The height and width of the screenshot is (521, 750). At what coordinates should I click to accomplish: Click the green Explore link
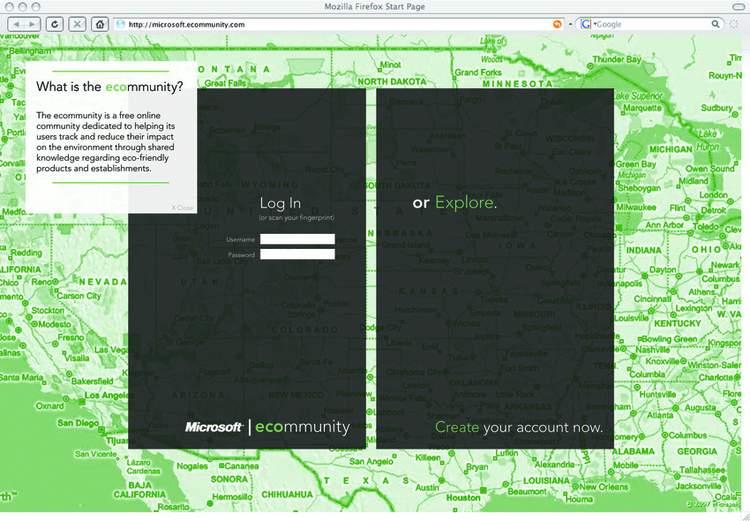[x=464, y=203]
